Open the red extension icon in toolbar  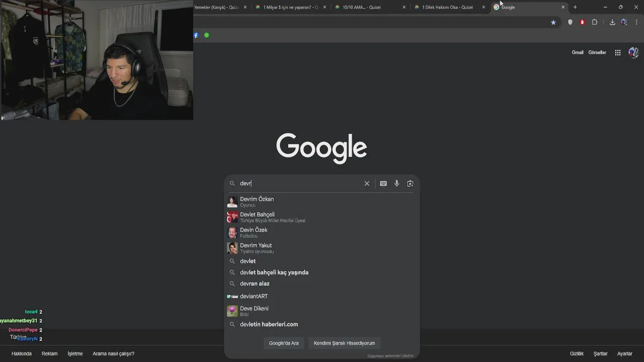pos(582,22)
